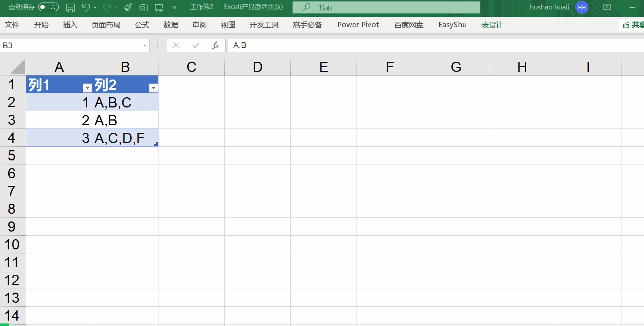This screenshot has height=326, width=644.
Task: Select column E header
Action: coord(324,67)
